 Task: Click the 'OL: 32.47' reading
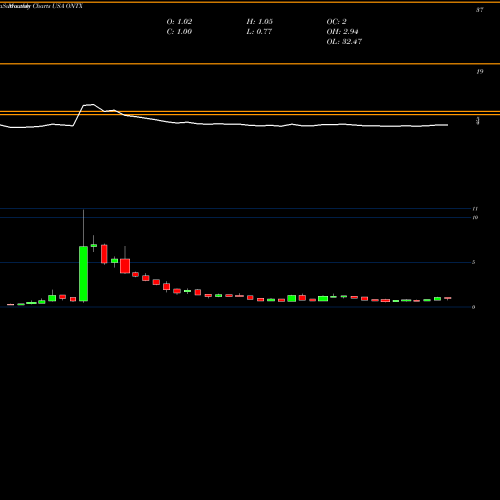[344, 42]
